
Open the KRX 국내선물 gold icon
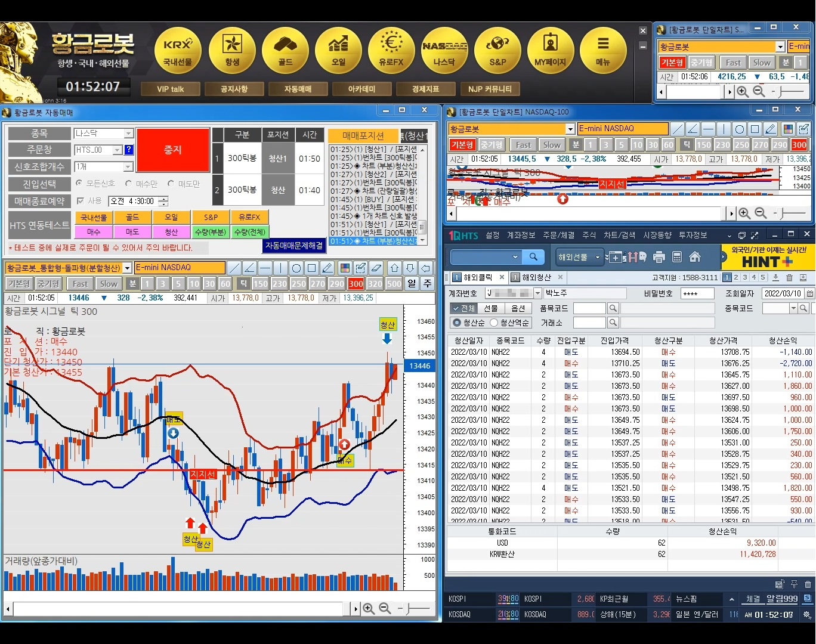pos(178,50)
